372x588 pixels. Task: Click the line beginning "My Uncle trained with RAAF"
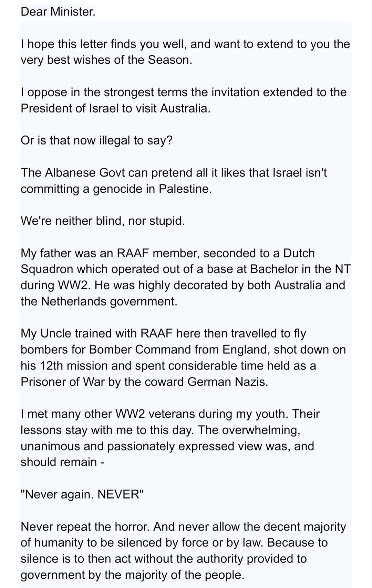pos(163,333)
